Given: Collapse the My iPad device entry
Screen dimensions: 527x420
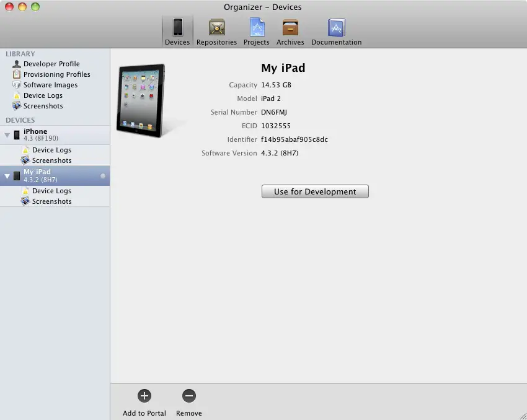Looking at the screenshot, I should tap(8, 175).
